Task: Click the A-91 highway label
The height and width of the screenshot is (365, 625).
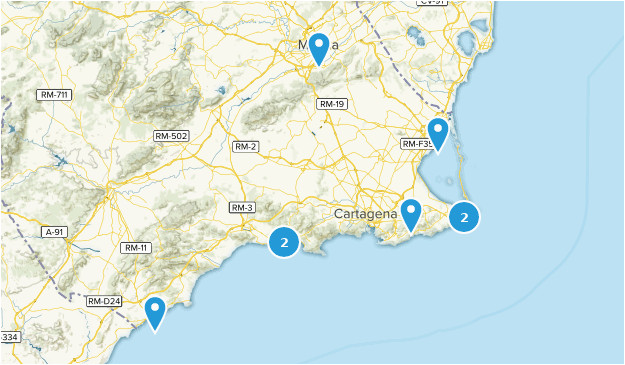Action: (x=55, y=232)
